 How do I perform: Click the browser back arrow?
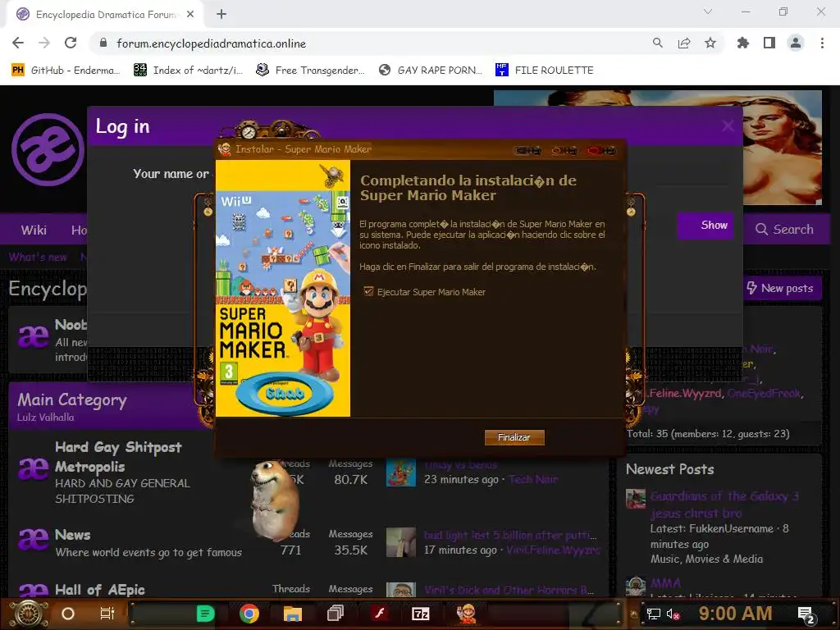(18, 43)
